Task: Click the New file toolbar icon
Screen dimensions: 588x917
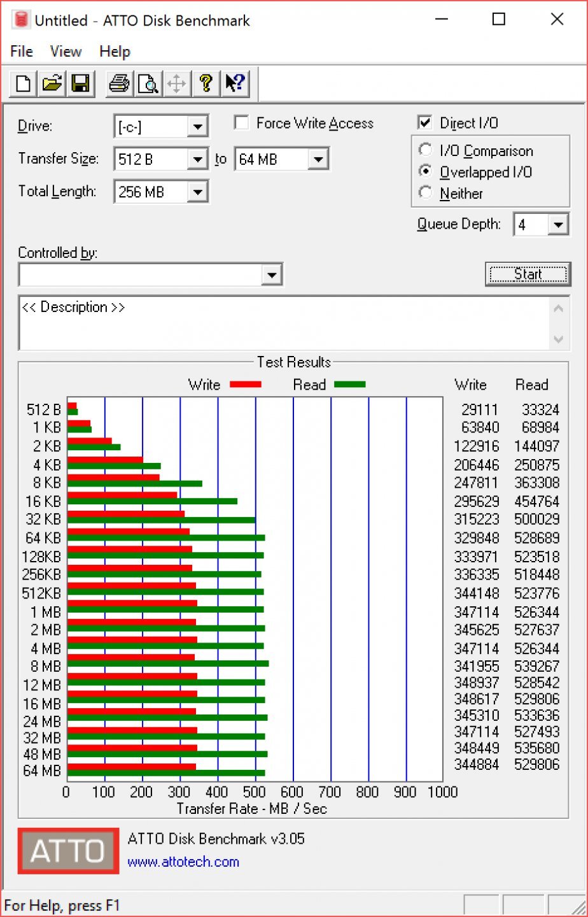Action: pyautogui.click(x=24, y=83)
